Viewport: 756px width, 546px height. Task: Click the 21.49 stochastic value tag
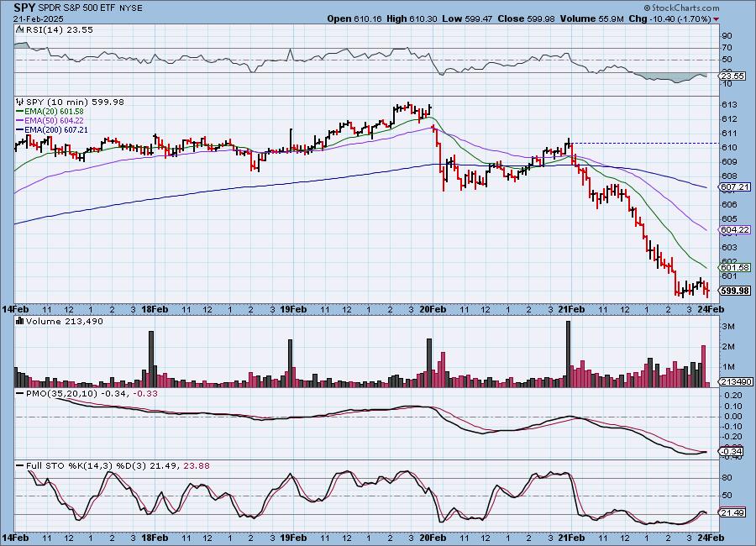click(732, 512)
